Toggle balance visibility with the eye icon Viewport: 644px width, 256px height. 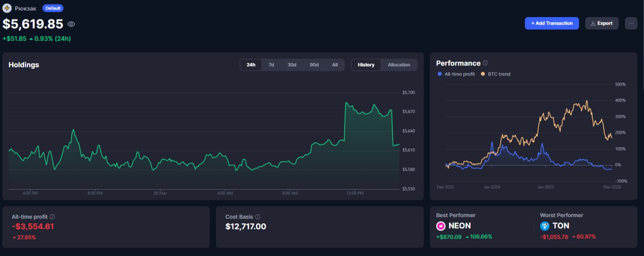[x=71, y=24]
